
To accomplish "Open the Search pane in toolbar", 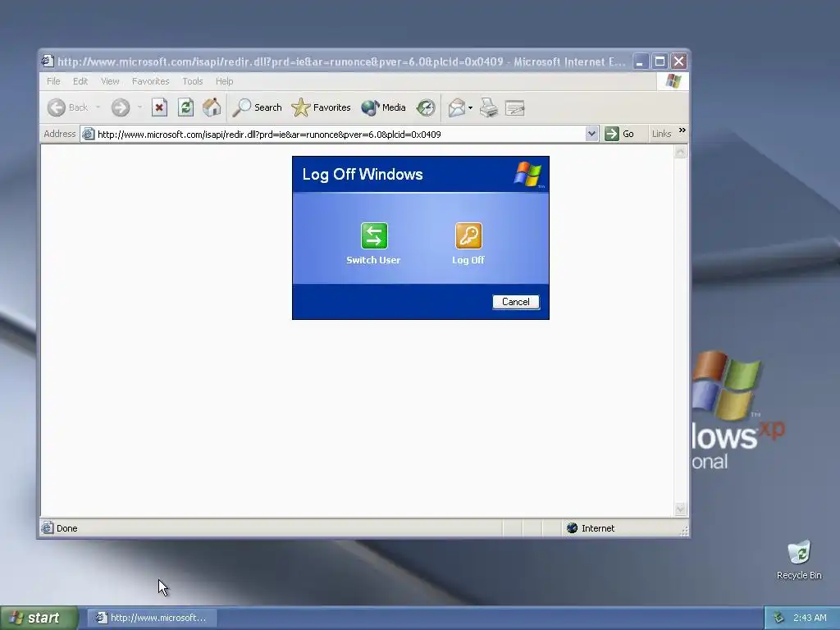I will tap(257, 107).
